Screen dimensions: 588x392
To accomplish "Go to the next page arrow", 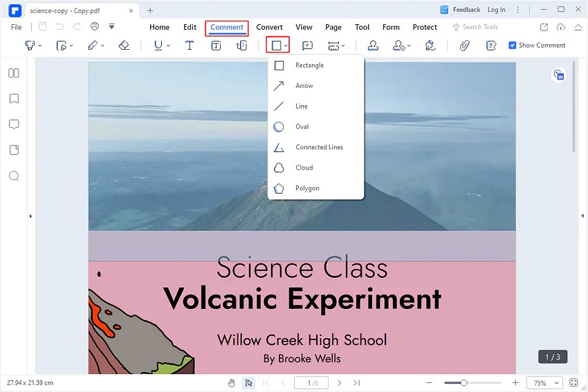I will pos(340,382).
